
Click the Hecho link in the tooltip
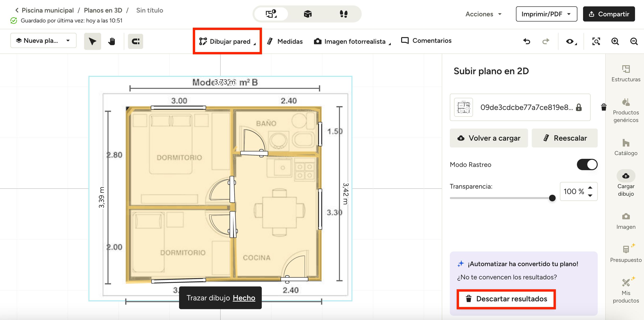click(244, 298)
